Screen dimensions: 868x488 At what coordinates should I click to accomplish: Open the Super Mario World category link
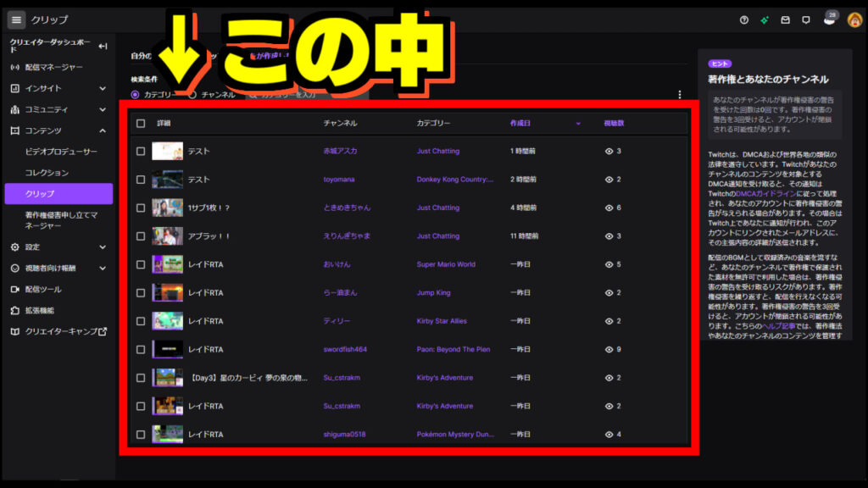(x=446, y=264)
